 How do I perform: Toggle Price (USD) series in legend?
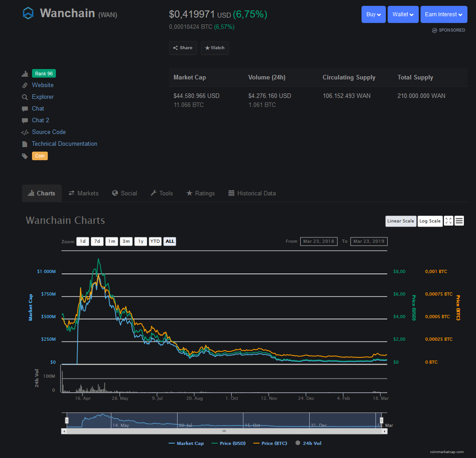click(228, 444)
